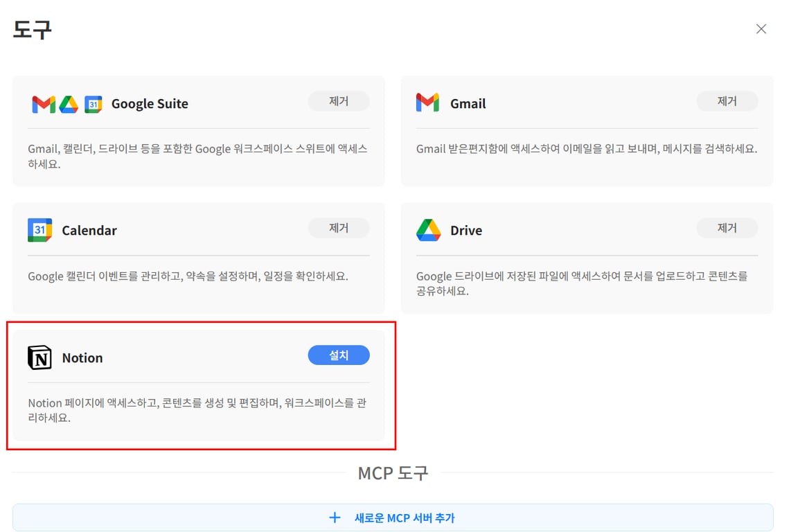
Task: Click the Calendar card's 31 icon
Action: 40,230
